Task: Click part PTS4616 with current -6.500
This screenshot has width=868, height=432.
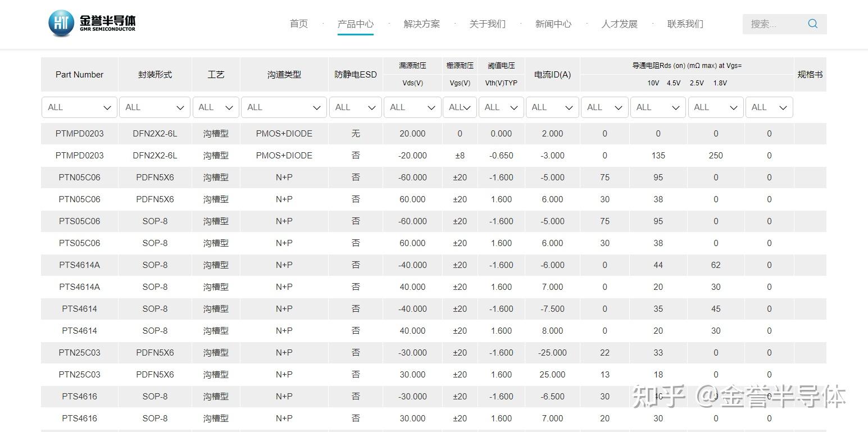Action: tap(79, 397)
